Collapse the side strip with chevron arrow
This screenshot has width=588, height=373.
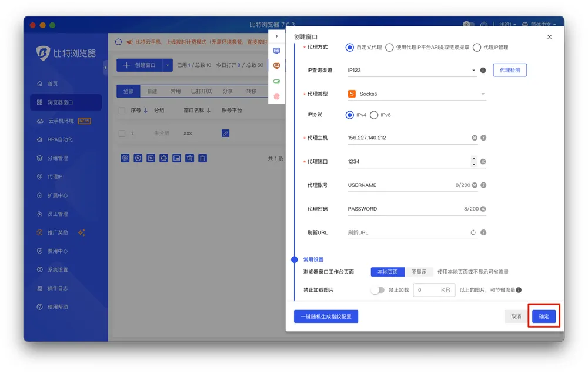(277, 36)
